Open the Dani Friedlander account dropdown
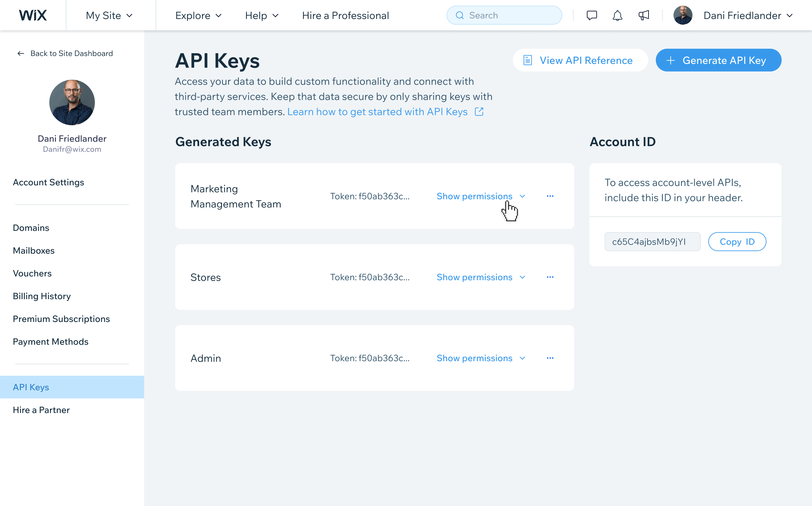This screenshot has height=506, width=812. pyautogui.click(x=748, y=15)
